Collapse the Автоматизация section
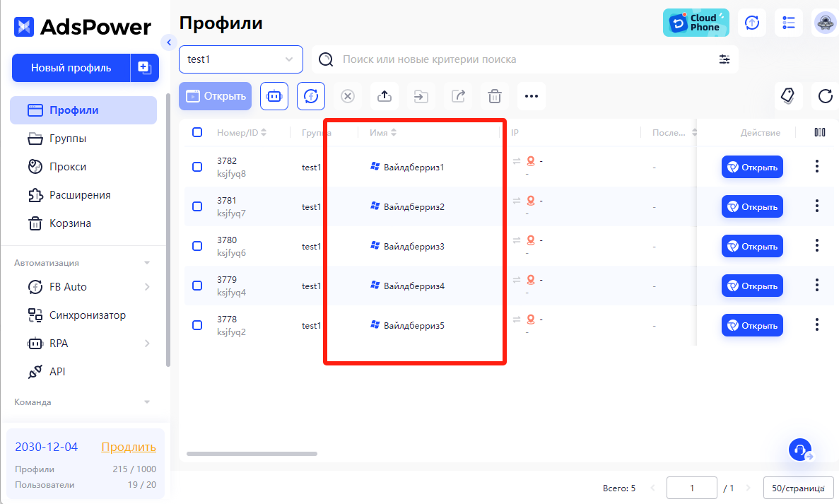The width and height of the screenshot is (839, 504). point(146,263)
